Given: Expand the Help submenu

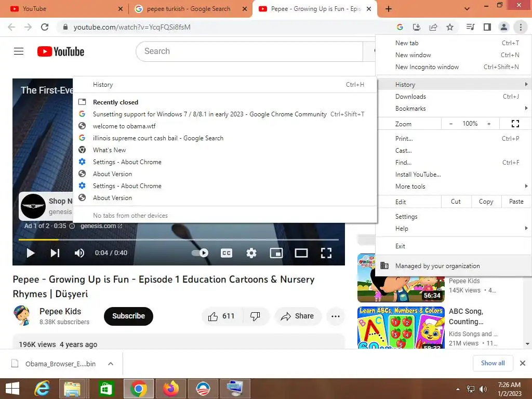Looking at the screenshot, I should click(454, 229).
